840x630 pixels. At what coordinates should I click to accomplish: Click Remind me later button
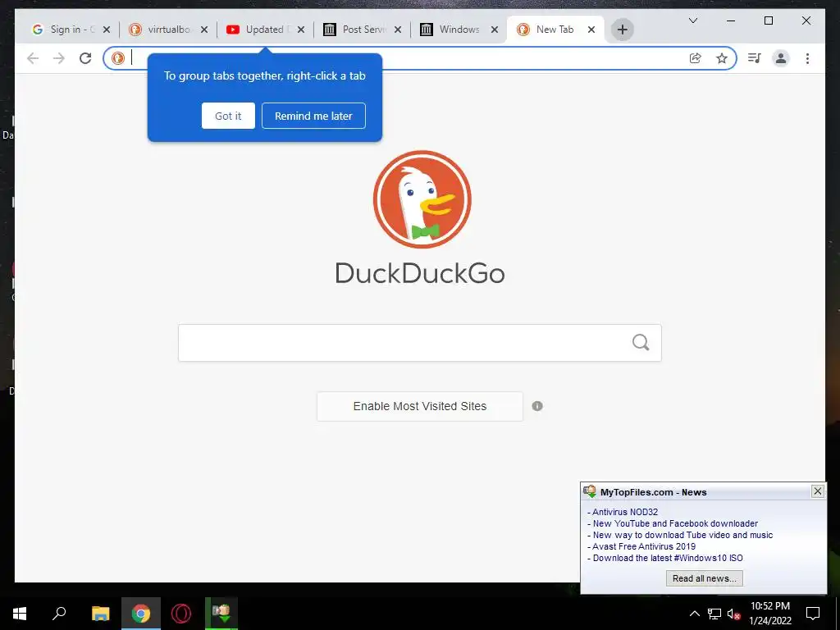point(313,116)
